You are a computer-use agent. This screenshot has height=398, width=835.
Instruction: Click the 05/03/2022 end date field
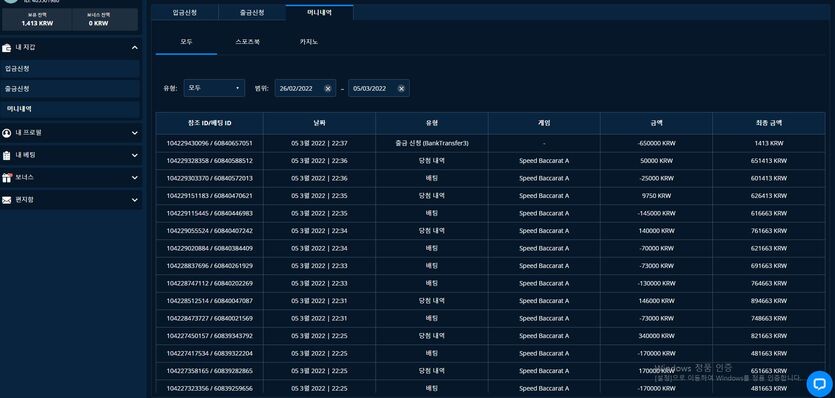pos(379,88)
